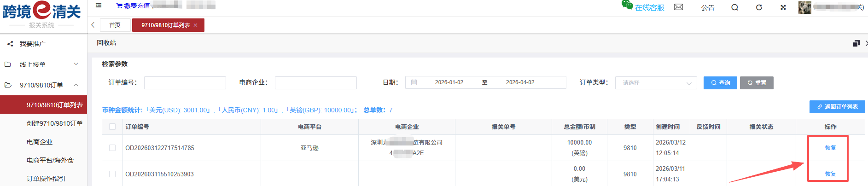Collapse the 9710/9810订单 sidebar group
This screenshot has height=186, width=868.
click(44, 85)
